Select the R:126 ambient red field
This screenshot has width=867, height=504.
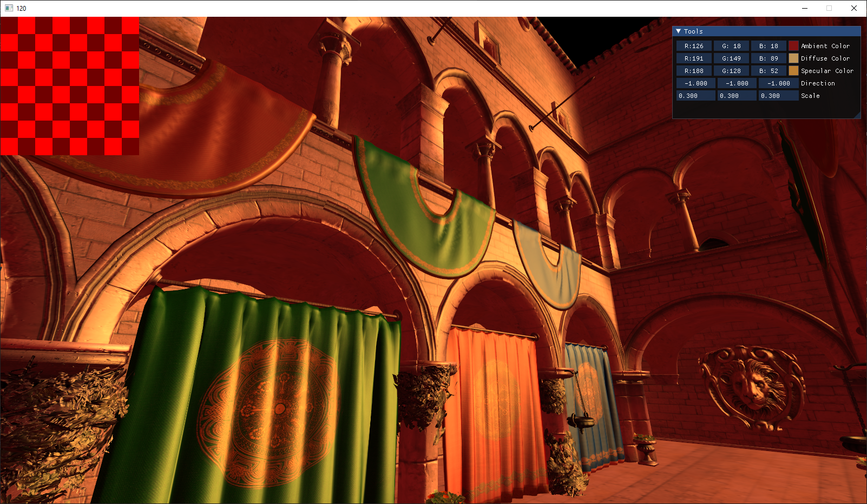coord(695,45)
